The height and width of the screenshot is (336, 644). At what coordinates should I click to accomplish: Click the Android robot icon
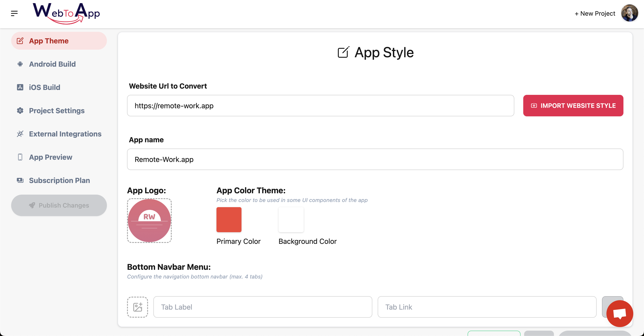[20, 64]
